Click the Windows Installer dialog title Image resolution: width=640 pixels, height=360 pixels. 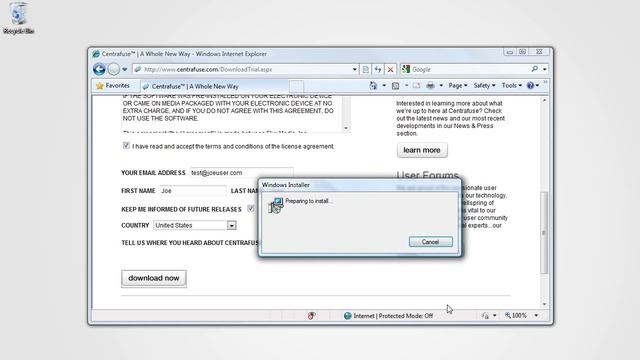[286, 185]
